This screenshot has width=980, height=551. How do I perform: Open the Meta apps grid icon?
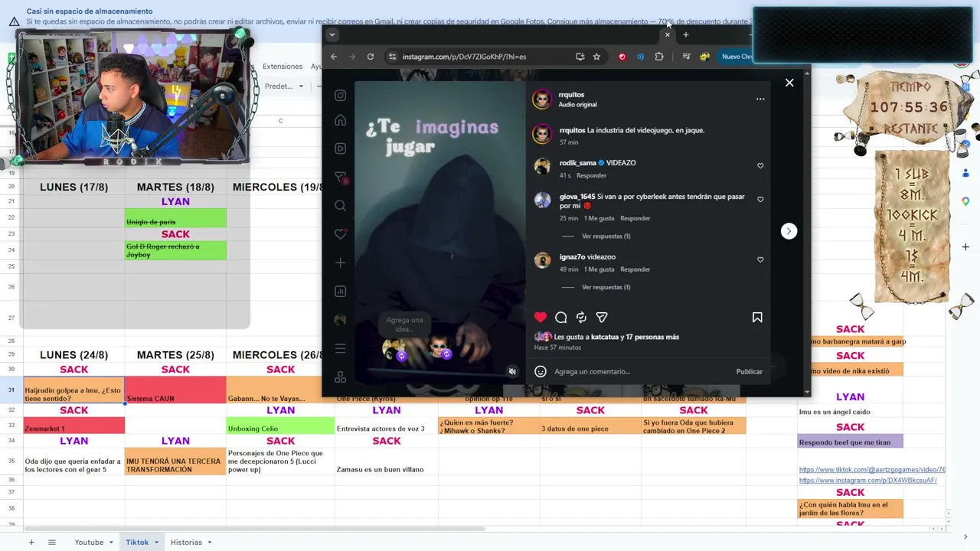[x=341, y=377]
